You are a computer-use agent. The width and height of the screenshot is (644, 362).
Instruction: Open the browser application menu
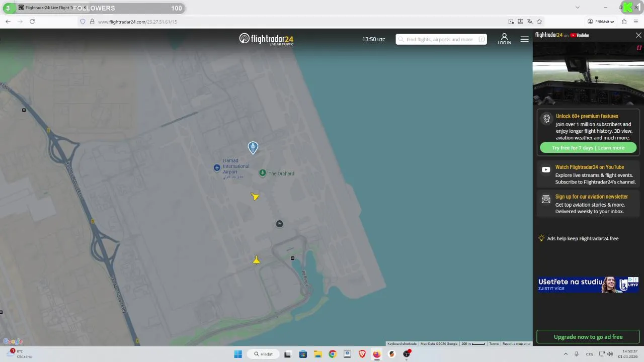tap(636, 22)
